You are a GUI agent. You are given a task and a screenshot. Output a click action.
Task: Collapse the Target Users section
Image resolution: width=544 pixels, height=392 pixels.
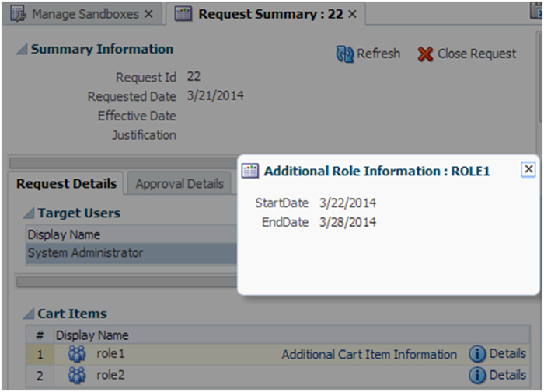coord(30,213)
